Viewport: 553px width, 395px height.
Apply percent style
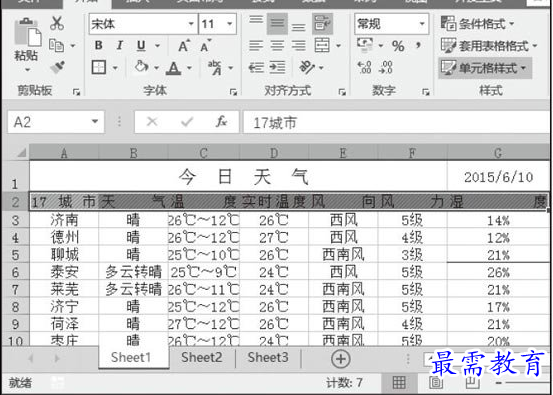[398, 46]
